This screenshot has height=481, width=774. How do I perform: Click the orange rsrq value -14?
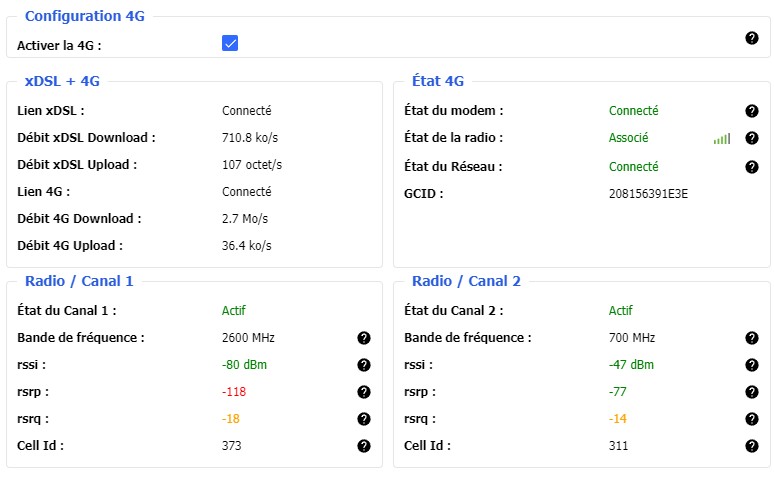[618, 419]
